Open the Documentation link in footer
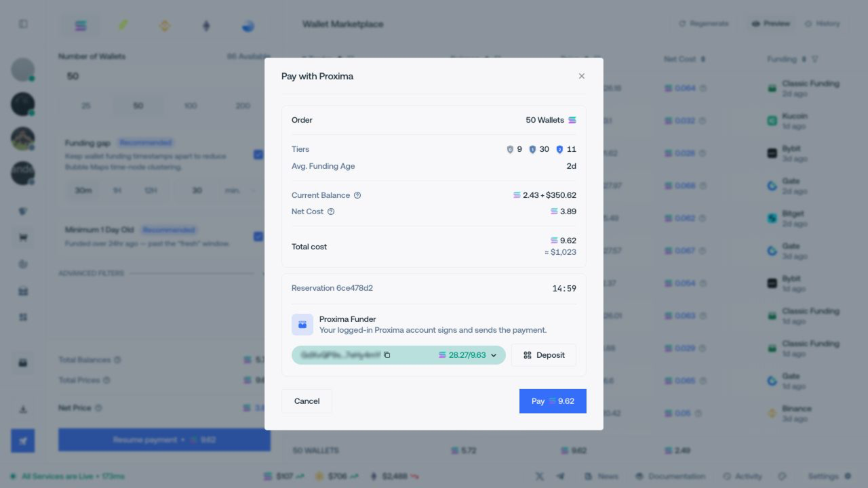The image size is (868, 488). click(x=671, y=476)
